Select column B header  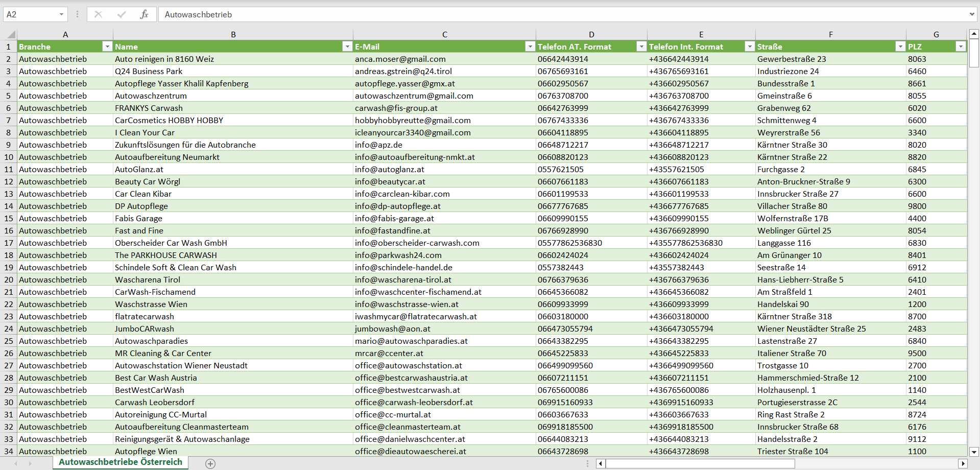pos(233,34)
